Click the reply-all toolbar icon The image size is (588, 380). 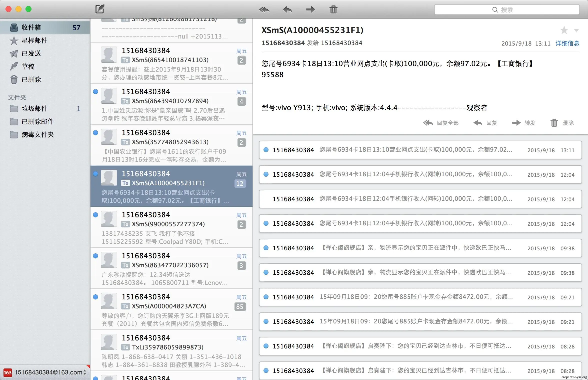(264, 10)
